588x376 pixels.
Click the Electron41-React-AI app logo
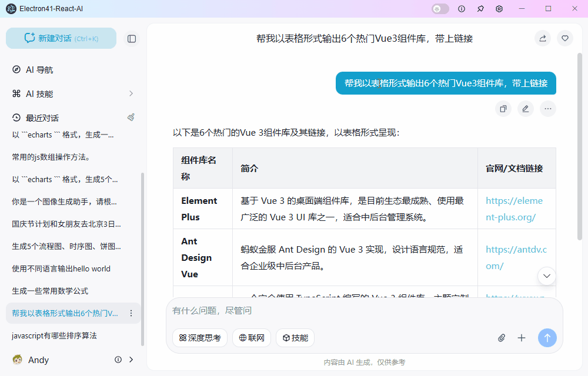(x=11, y=9)
